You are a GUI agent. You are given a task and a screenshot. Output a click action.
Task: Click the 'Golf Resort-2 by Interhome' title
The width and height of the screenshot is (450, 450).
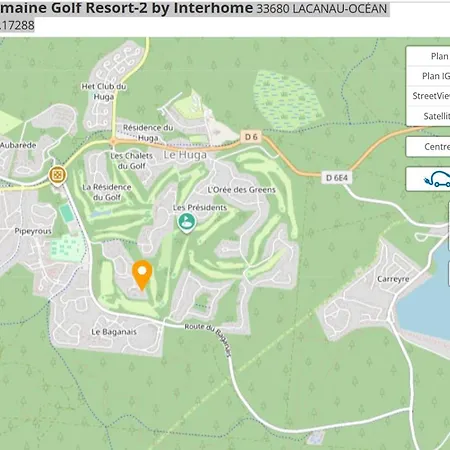click(152, 8)
